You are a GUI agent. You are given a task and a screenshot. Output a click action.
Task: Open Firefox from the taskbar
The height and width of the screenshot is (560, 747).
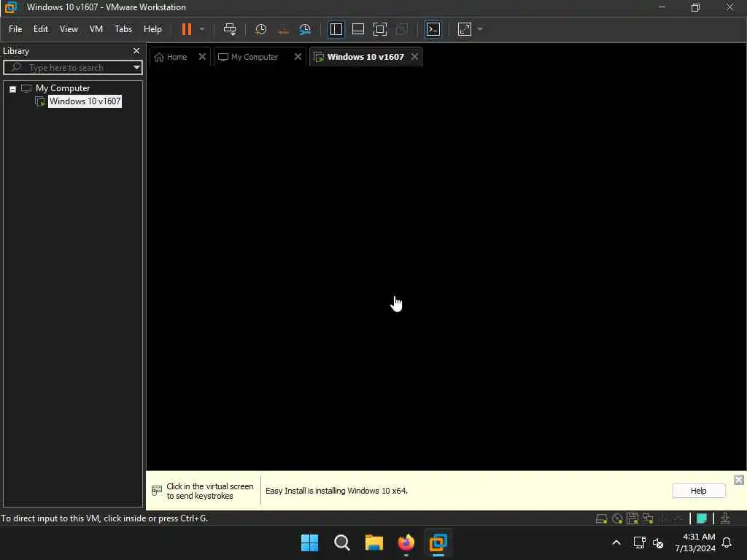pyautogui.click(x=406, y=542)
